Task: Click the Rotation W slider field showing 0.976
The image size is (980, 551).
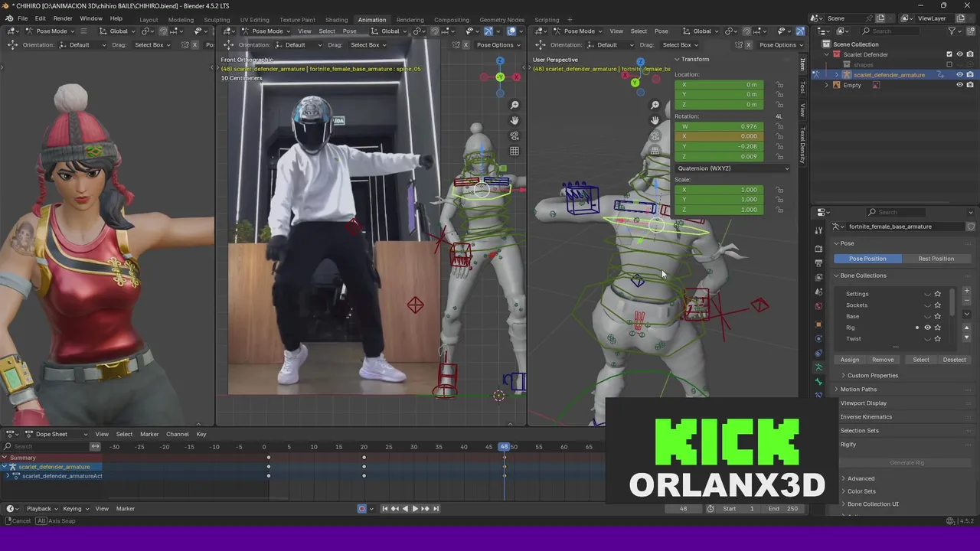Action: tap(719, 126)
